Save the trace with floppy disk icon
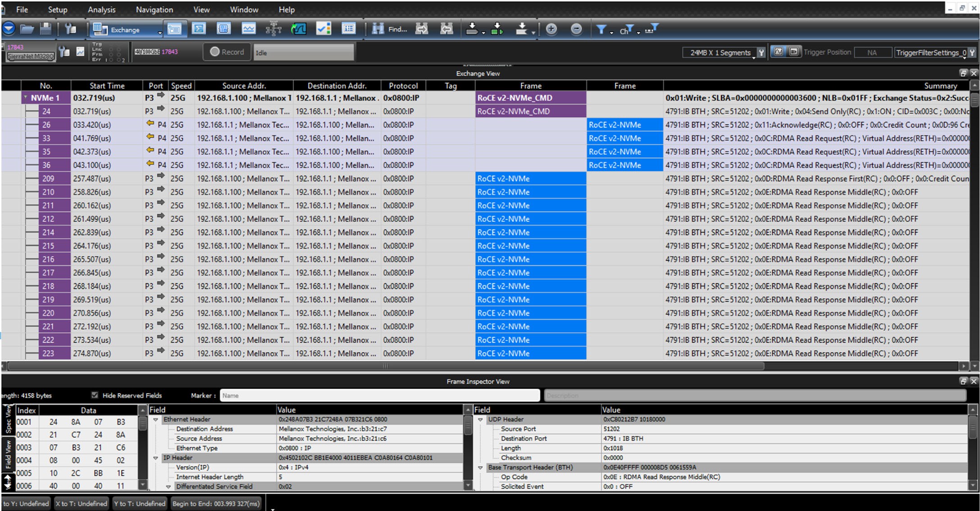The height and width of the screenshot is (511, 980). point(46,29)
